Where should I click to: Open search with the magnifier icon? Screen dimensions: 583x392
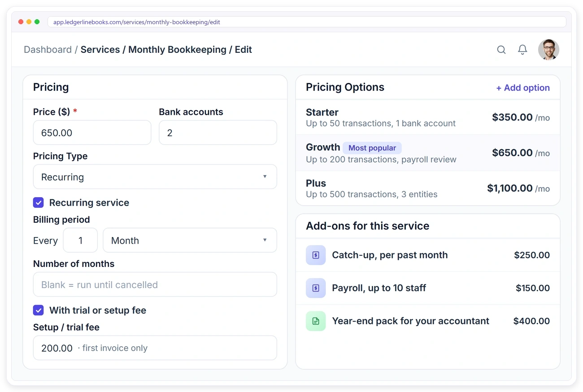(501, 50)
